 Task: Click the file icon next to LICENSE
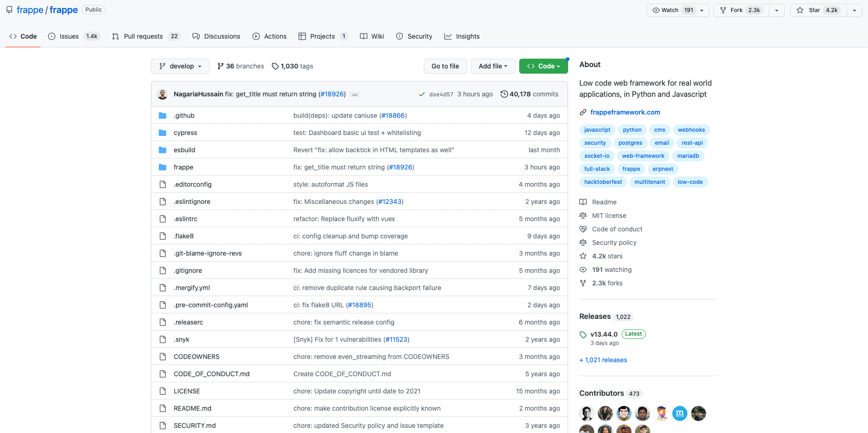coord(163,391)
